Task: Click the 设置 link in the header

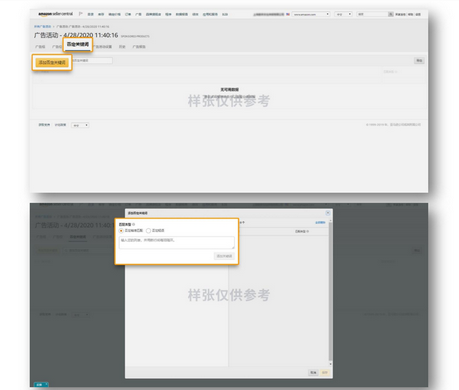Action: [x=418, y=14]
